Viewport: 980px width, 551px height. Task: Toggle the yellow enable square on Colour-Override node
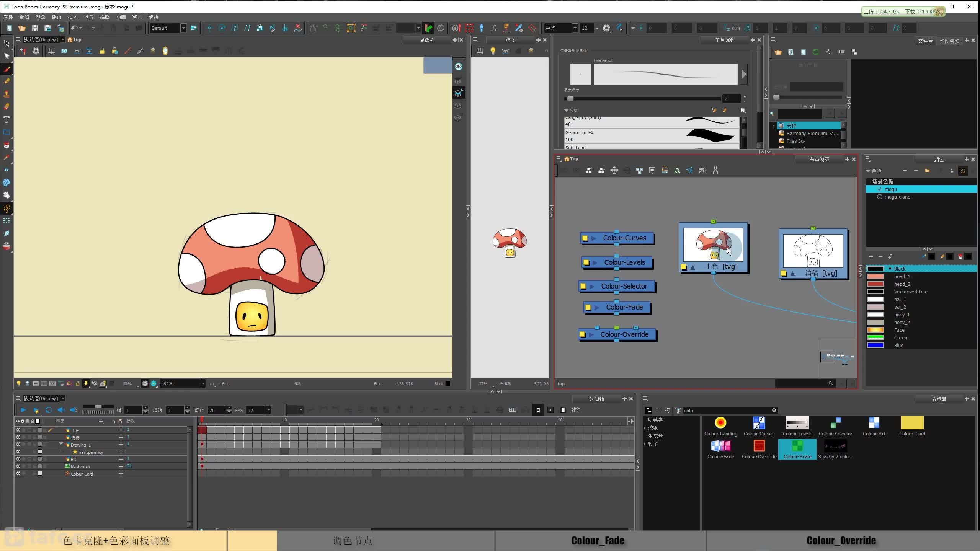(582, 334)
